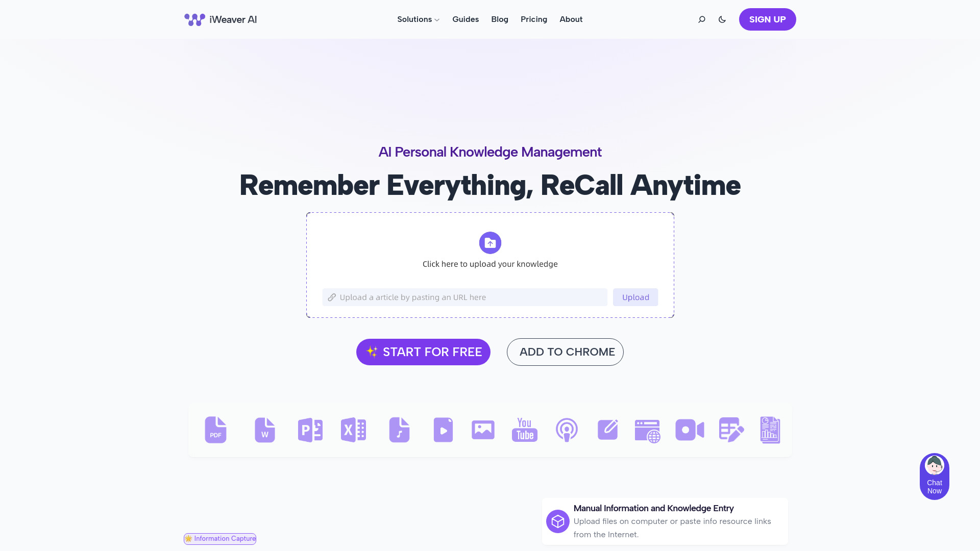Enable Information Capture toggle label
980x551 pixels.
click(x=219, y=538)
